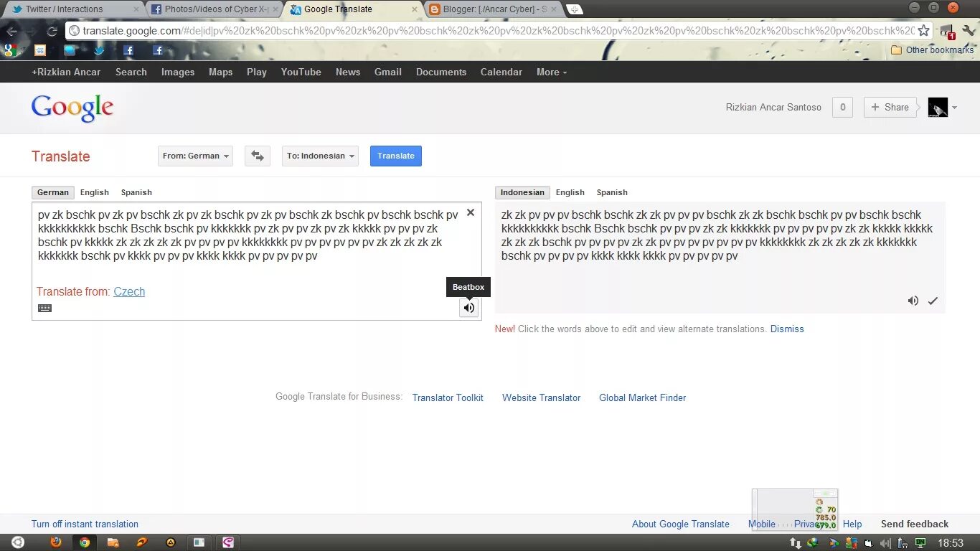Open the Google bookmark icon
Viewport: 980px width, 551px height.
(10, 50)
